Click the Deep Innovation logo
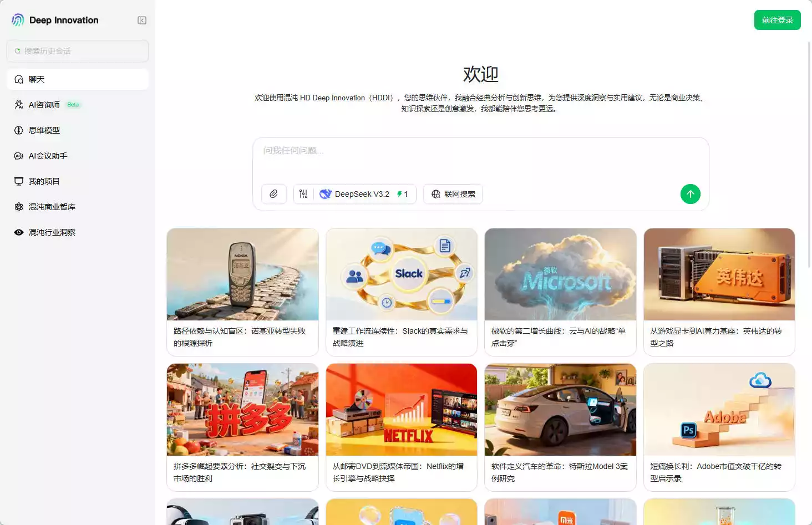 pos(55,20)
